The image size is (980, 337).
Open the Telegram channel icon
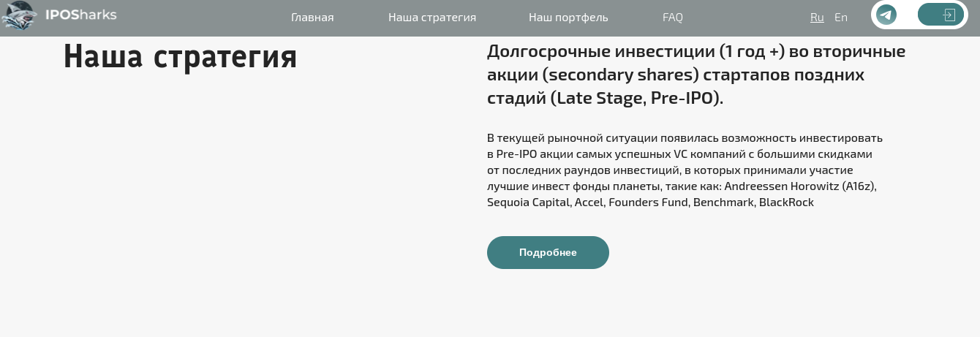pos(886,15)
